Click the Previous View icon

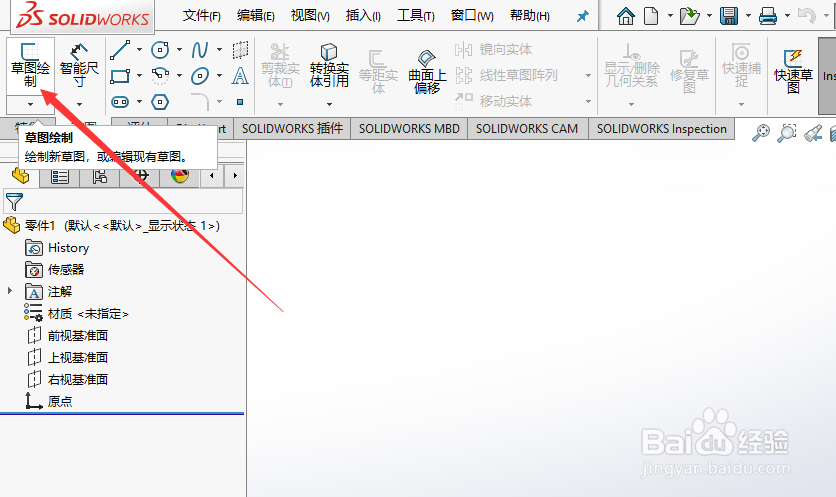(x=813, y=132)
